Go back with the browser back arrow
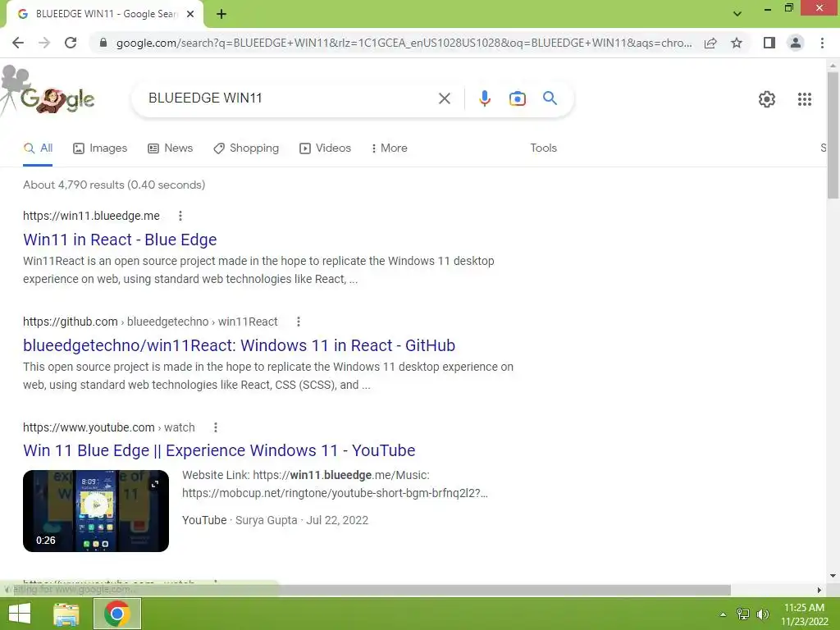The height and width of the screenshot is (630, 840). (x=18, y=43)
